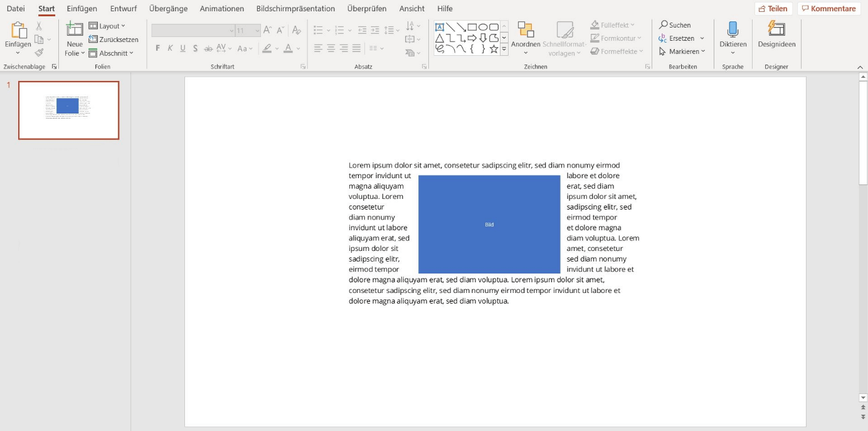Clear all formatting with the eraser A icon

[297, 30]
